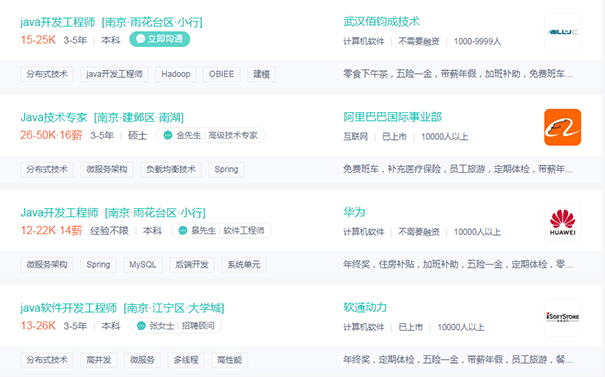
Task: Click benefits text starting 免费班车
Action: (x=458, y=169)
